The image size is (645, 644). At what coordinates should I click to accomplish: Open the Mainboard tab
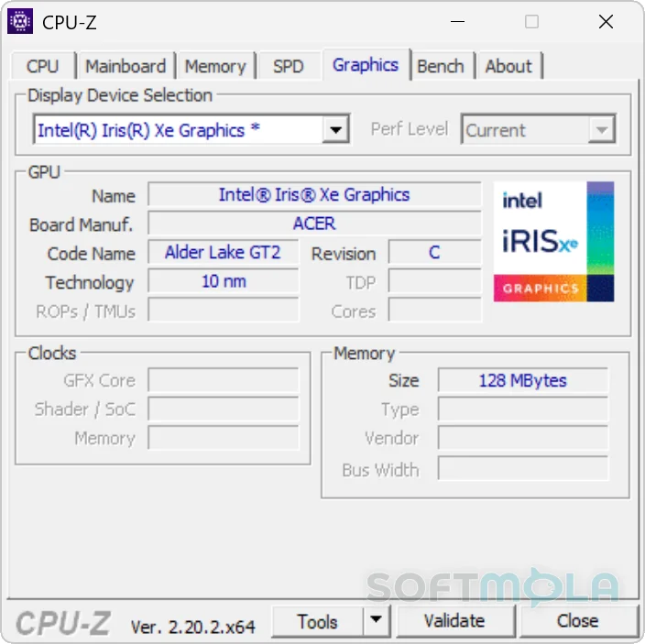[x=126, y=66]
